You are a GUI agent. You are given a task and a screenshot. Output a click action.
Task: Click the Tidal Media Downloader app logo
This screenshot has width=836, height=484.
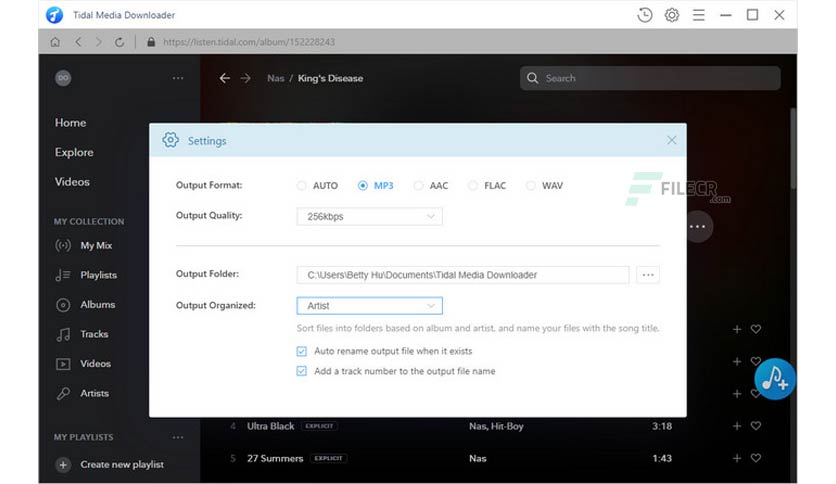(54, 15)
